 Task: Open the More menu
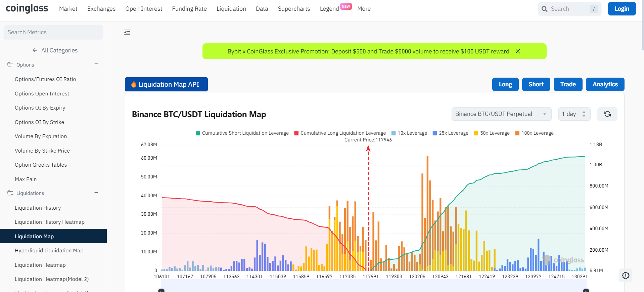(364, 9)
